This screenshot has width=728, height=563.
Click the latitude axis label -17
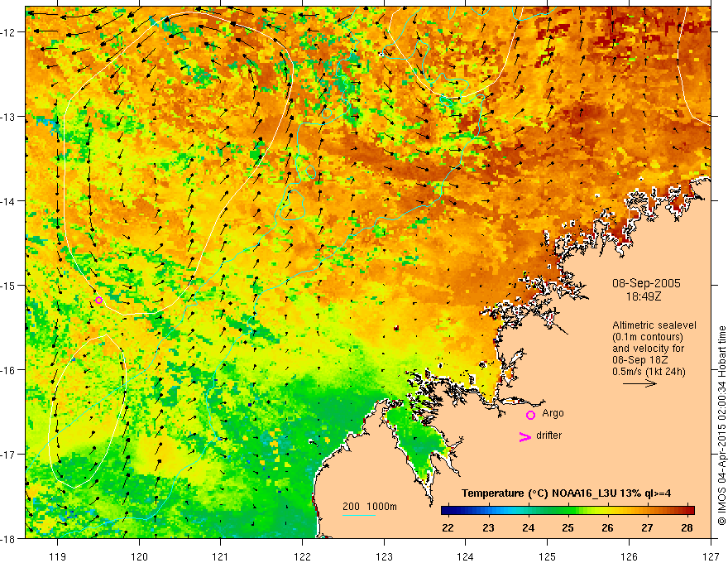(8, 455)
